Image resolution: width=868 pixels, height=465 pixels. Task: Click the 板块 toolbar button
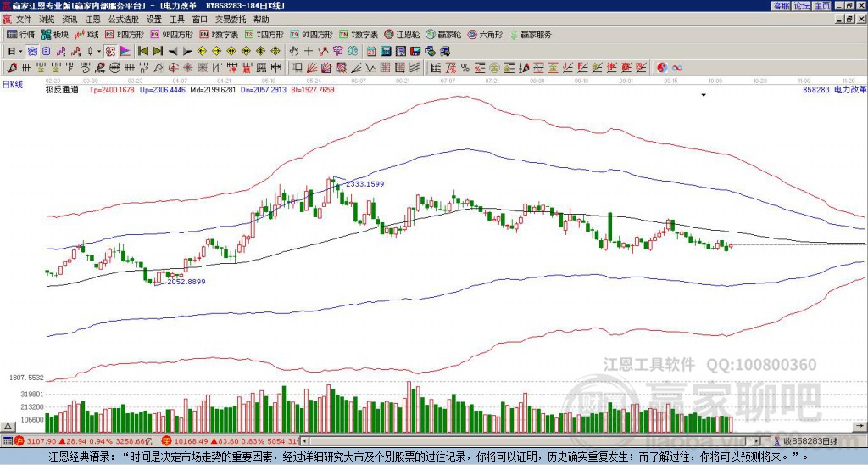coord(54,34)
